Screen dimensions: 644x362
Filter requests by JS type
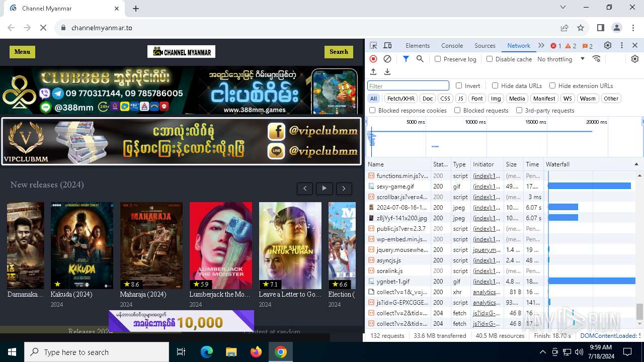(460, 99)
